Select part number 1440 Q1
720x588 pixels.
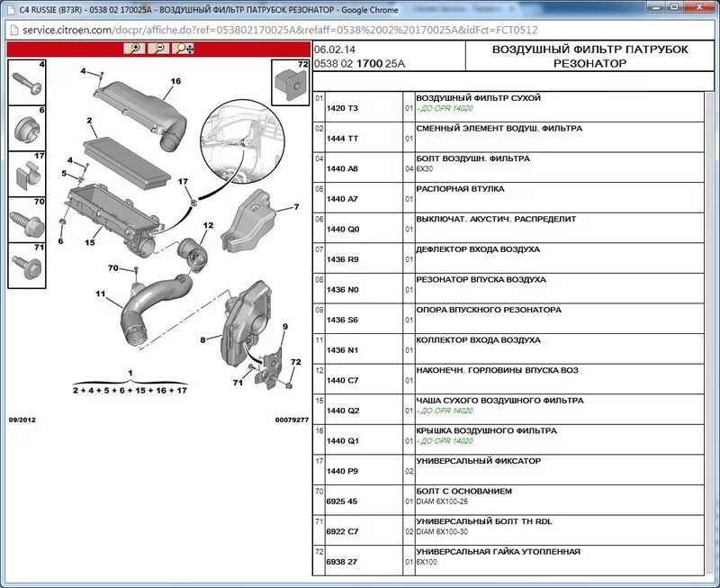(x=343, y=441)
